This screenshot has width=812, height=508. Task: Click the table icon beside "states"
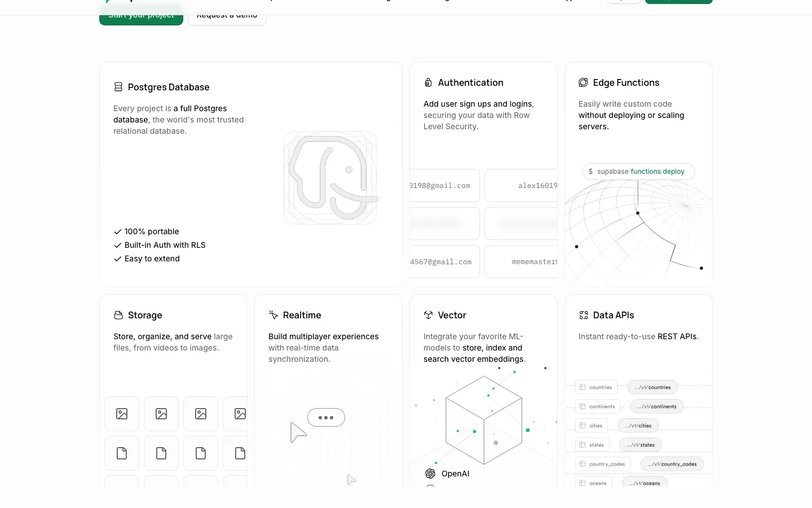pos(582,445)
